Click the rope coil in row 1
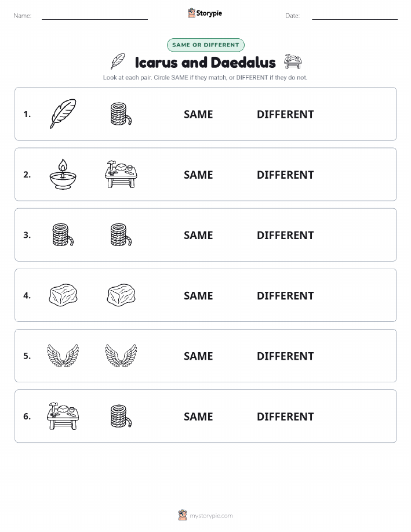 tap(121, 114)
